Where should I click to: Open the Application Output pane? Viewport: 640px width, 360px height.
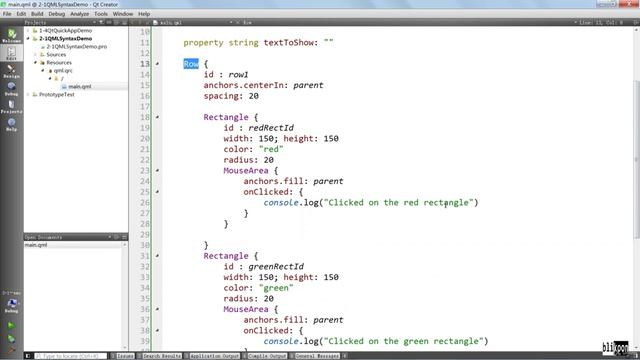(212, 356)
